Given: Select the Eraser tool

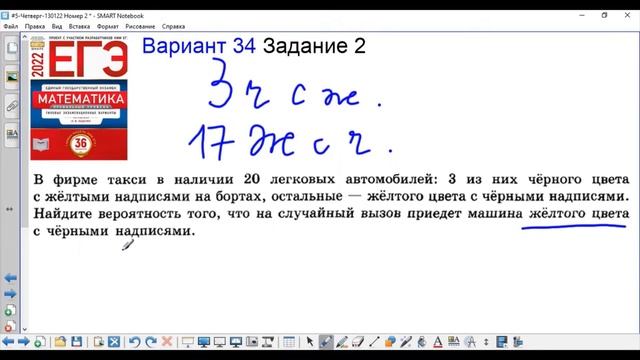Looking at the screenshot, I should (358, 342).
